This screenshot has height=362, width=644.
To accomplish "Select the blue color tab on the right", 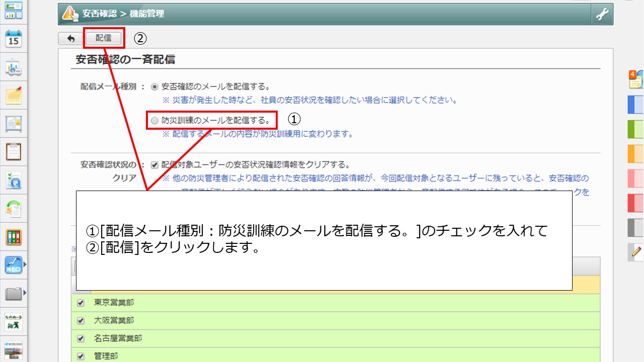I will [636, 105].
